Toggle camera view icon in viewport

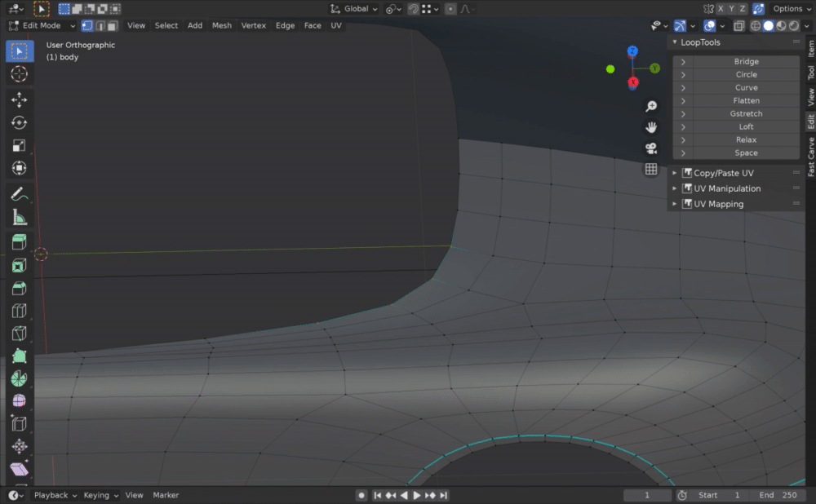coord(651,148)
